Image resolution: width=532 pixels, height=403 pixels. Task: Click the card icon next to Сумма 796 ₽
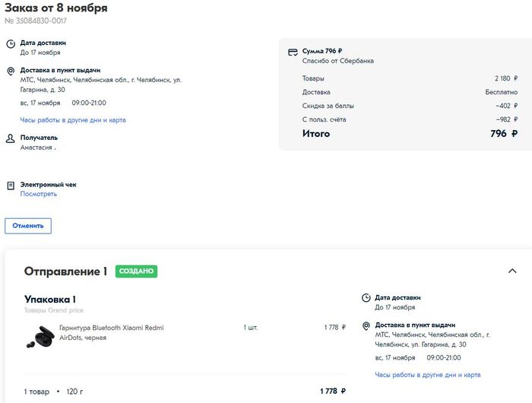[x=293, y=52]
